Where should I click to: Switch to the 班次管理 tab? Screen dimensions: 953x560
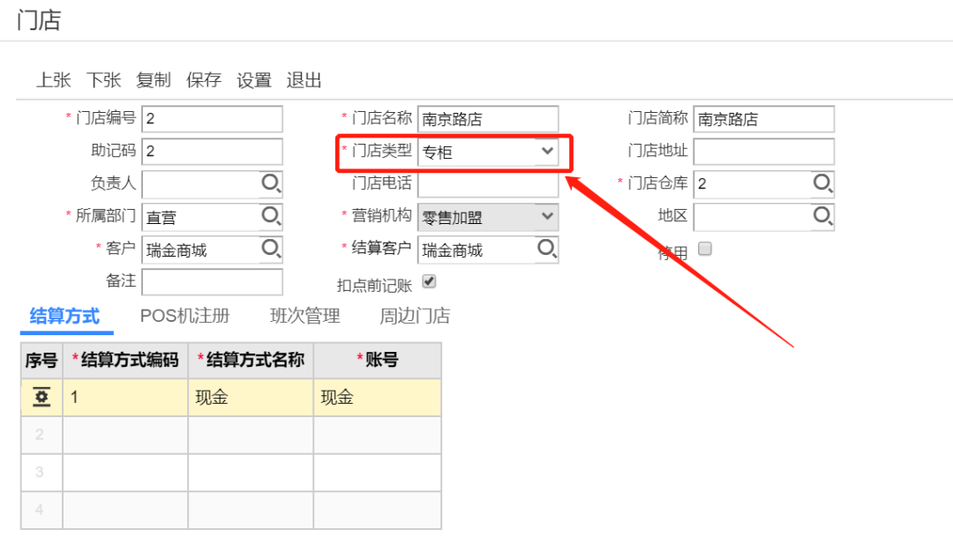point(305,316)
